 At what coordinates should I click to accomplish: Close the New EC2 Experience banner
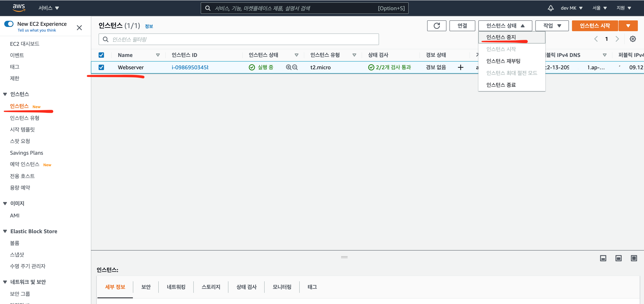coord(79,28)
